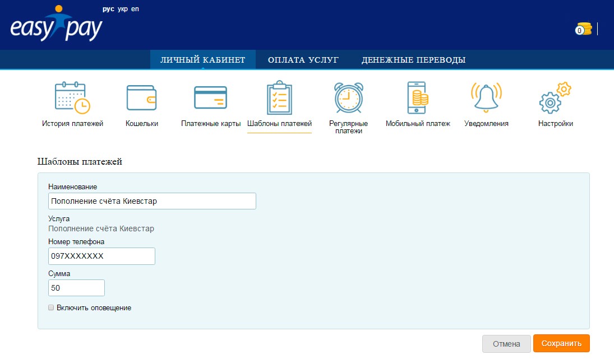Viewport: 614px width, 364px height.
Task: Open the mobile payment phone icon
Action: pyautogui.click(x=418, y=98)
